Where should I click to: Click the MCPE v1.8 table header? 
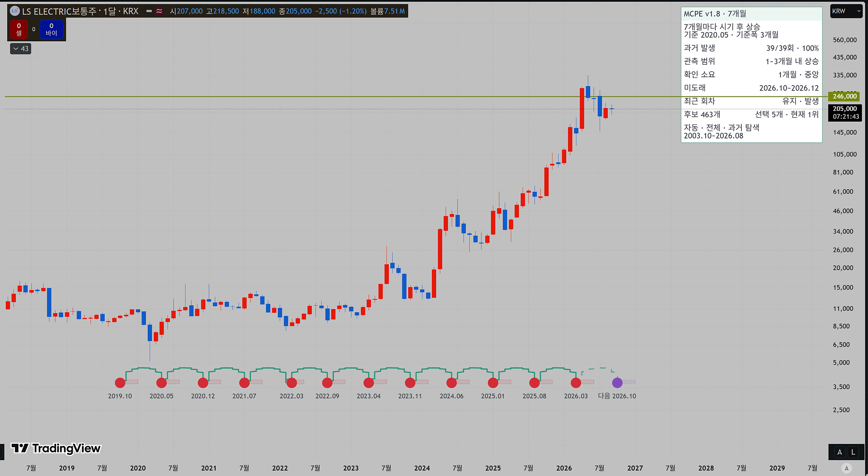pos(751,14)
